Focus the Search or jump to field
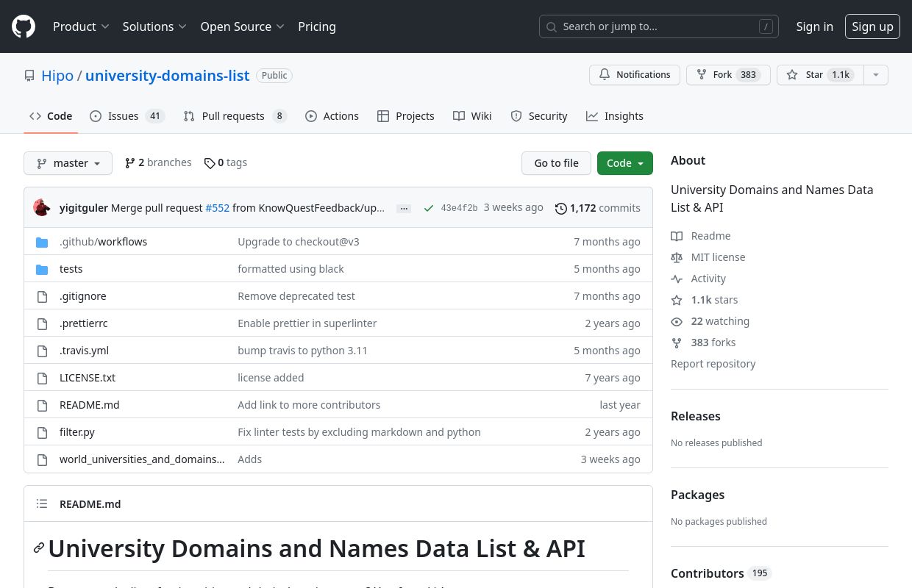 (x=659, y=26)
